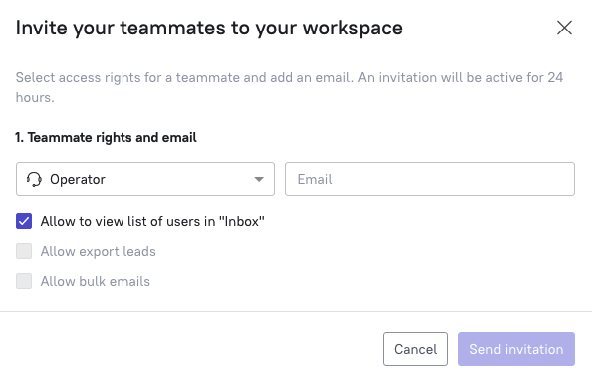Screen dimensions: 592x385
Task: Uncheck Allow to view list of users
Action: [24, 221]
